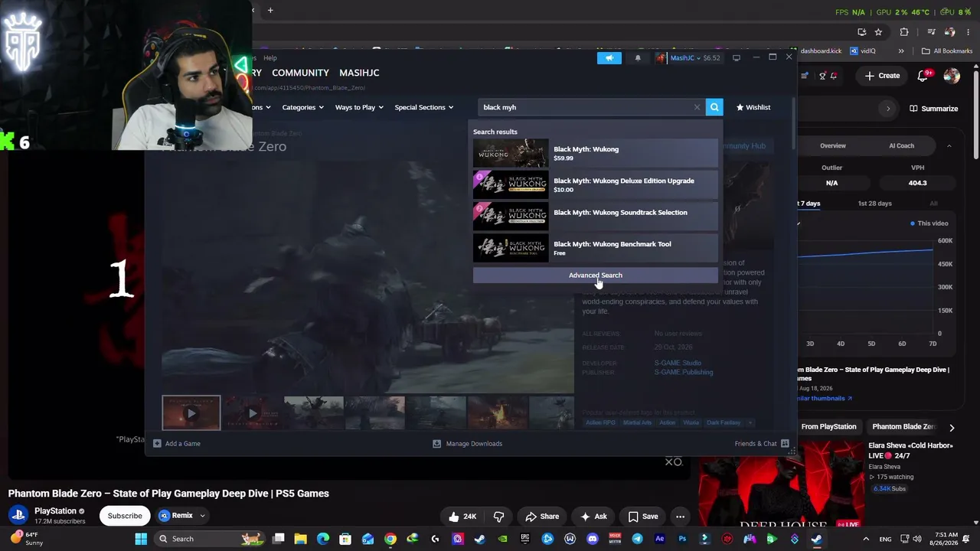Select Wukong Benchmark Tool result

tap(596, 248)
